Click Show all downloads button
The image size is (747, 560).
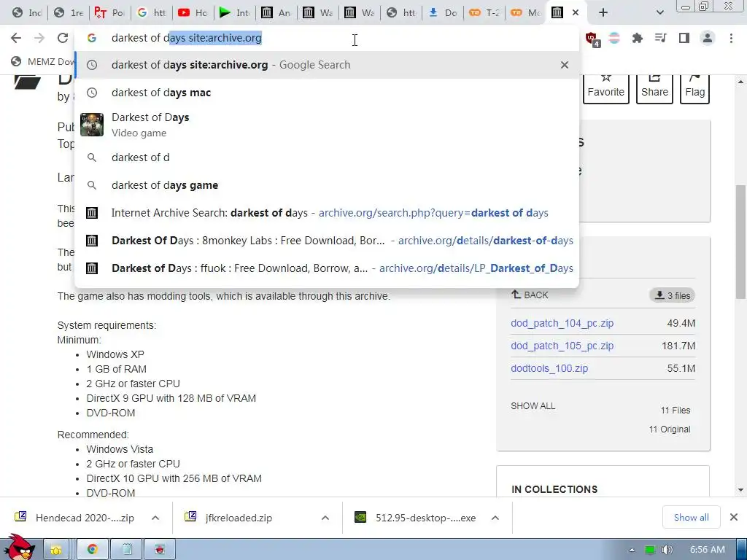(692, 517)
